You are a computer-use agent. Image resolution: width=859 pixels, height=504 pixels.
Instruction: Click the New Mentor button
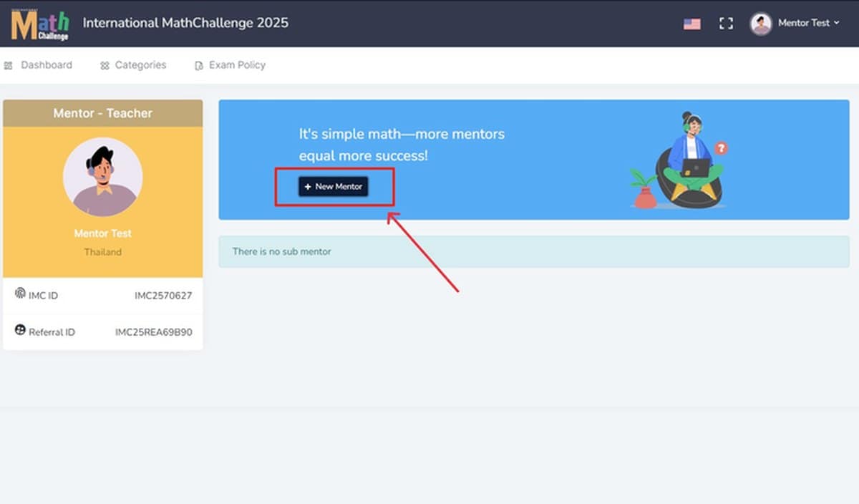click(x=334, y=186)
